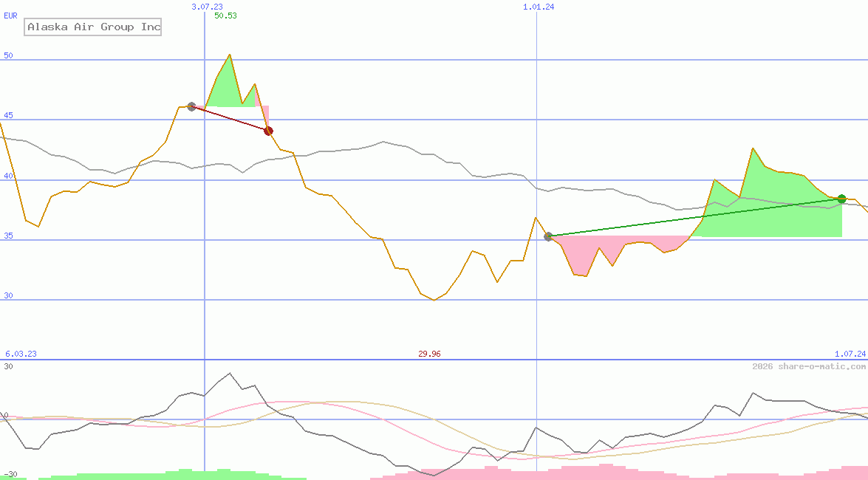Click the 29.96 lowest price label

(x=429, y=354)
